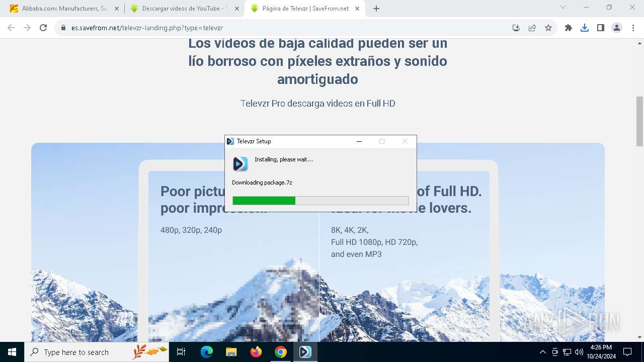Click 'Installing, please wait...' text

point(284,159)
